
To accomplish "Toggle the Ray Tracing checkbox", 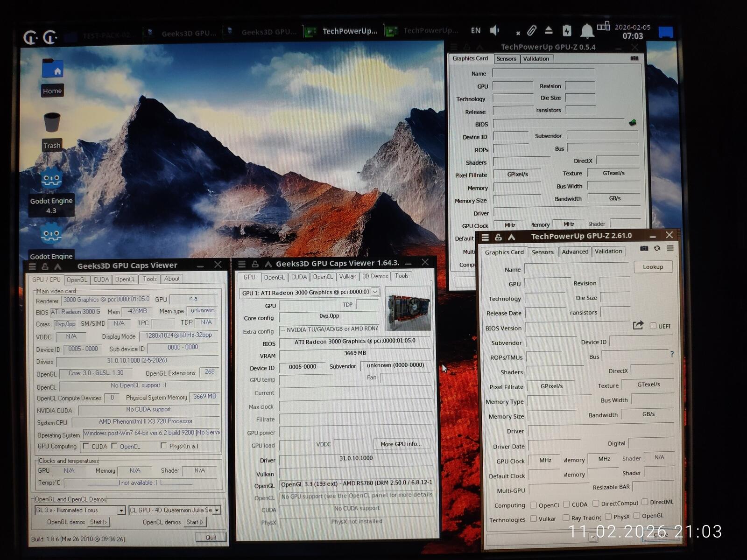I will coord(566,518).
